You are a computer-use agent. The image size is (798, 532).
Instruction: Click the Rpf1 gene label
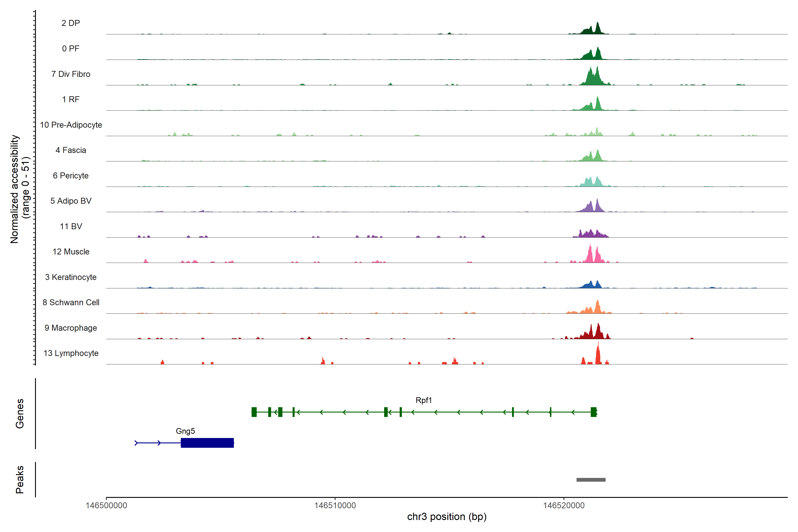(423, 400)
